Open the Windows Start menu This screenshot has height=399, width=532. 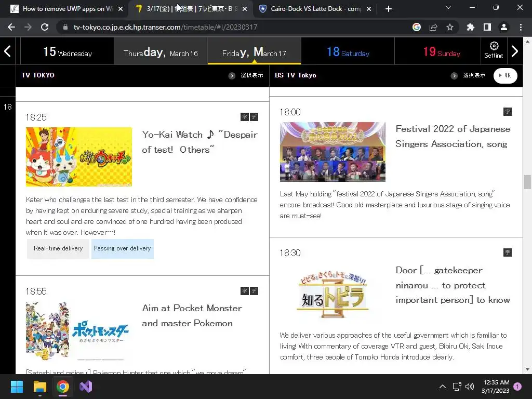click(17, 387)
